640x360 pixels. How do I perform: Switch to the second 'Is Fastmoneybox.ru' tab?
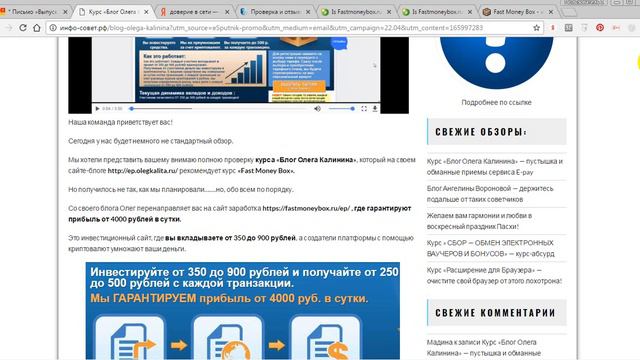coord(437,12)
